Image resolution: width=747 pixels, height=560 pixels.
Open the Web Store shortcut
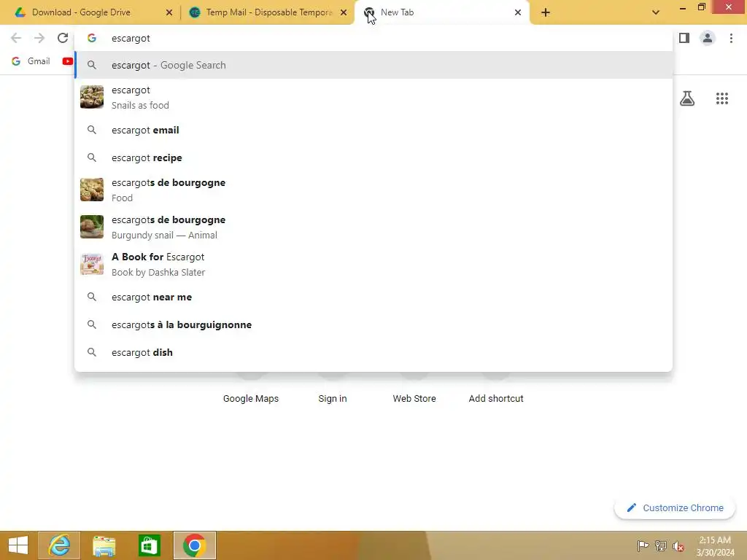coord(414,398)
